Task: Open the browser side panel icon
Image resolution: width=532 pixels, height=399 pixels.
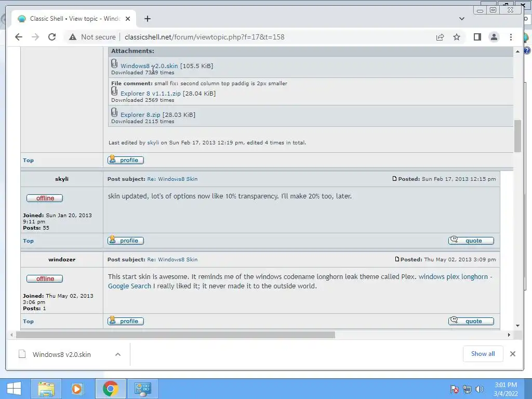Action: coord(477,37)
